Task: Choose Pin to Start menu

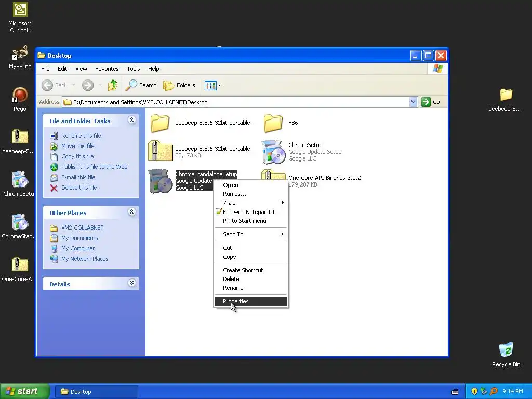Action: (250, 221)
